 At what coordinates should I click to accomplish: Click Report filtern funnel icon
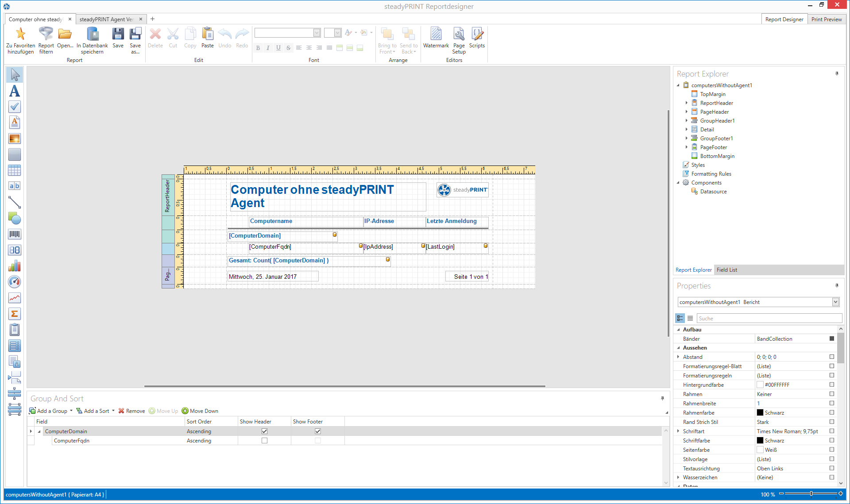point(46,34)
